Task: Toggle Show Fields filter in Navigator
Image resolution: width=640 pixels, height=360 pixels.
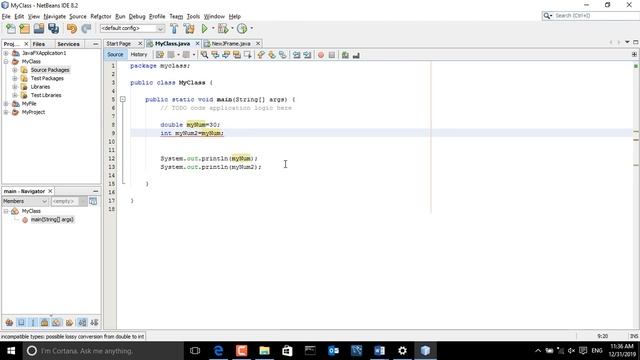Action: [x=21, y=322]
